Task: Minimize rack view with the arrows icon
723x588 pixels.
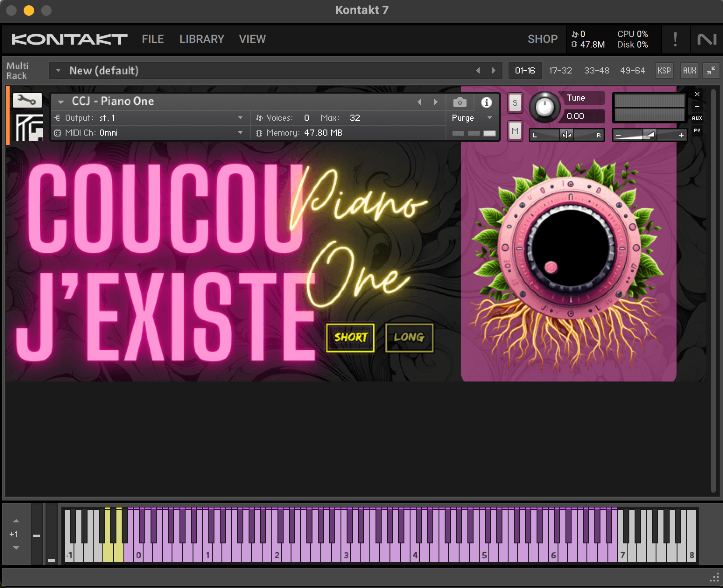Action: tap(711, 70)
